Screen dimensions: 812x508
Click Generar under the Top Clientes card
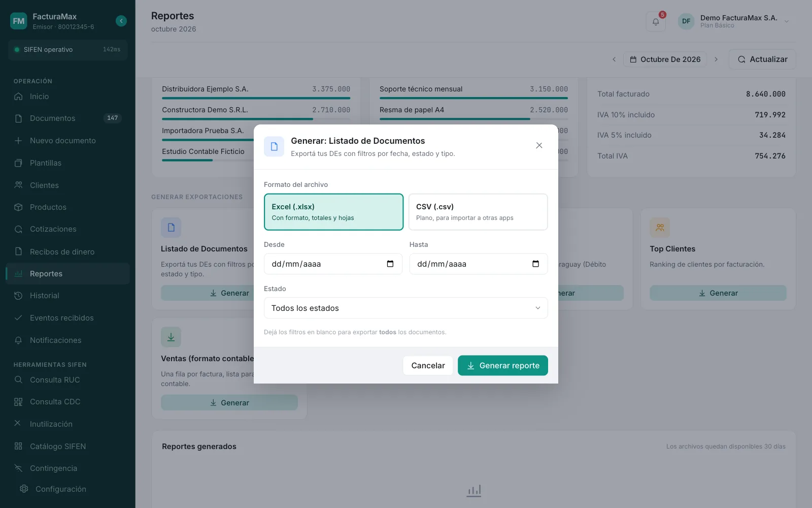click(718, 293)
